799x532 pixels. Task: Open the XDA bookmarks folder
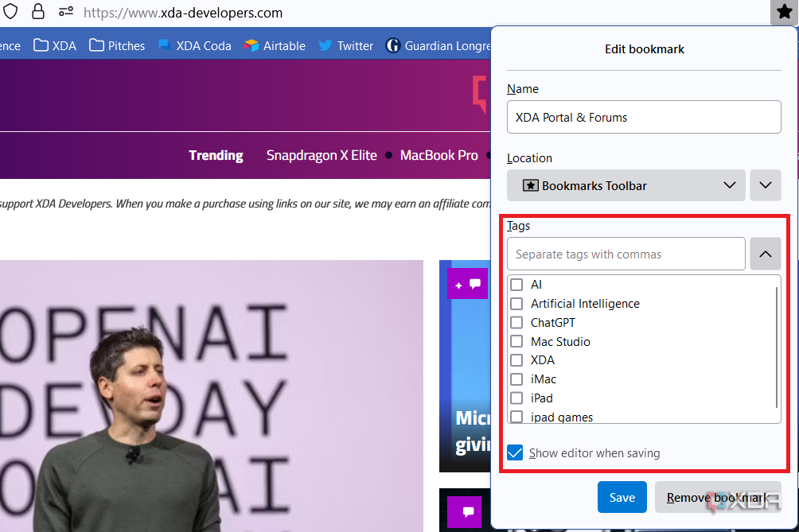55,46
